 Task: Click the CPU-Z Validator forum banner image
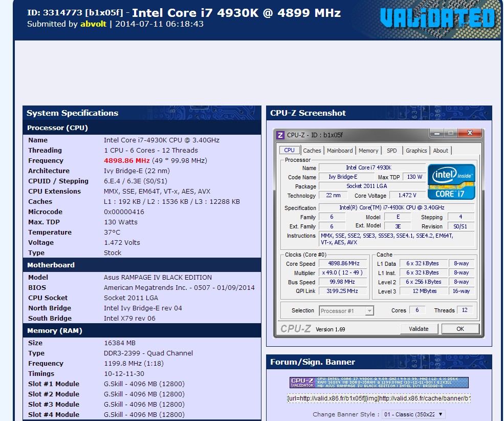pos(379,383)
